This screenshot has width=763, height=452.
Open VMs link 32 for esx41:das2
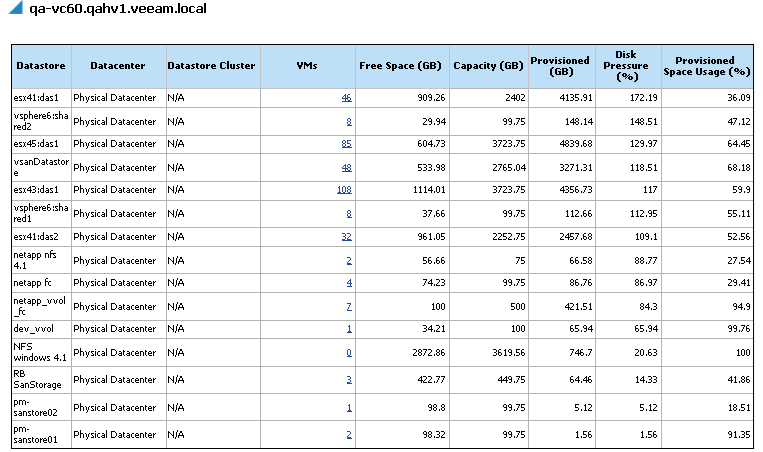346,237
